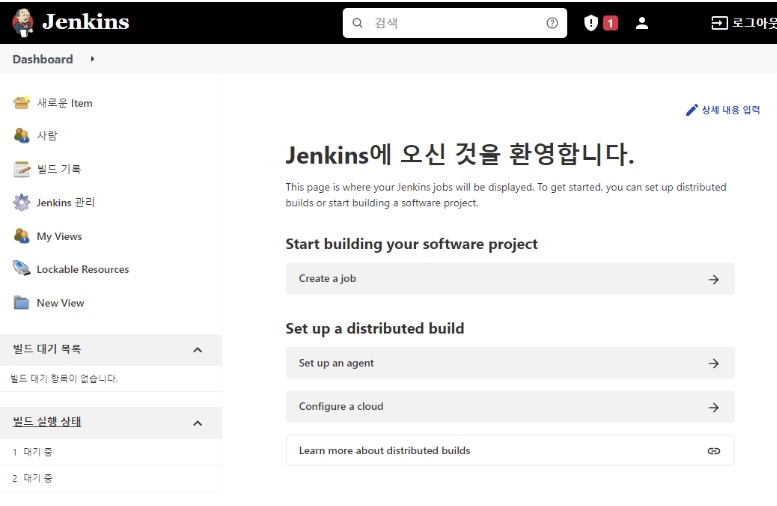Click the Lockable Resources icon
777x506 pixels.
coord(21,269)
